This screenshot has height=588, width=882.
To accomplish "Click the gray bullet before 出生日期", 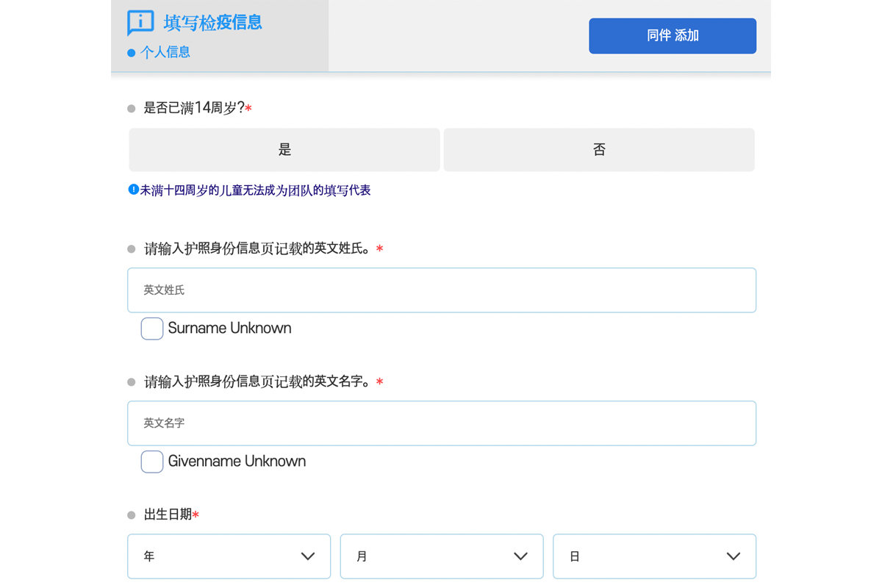I will 131,514.
